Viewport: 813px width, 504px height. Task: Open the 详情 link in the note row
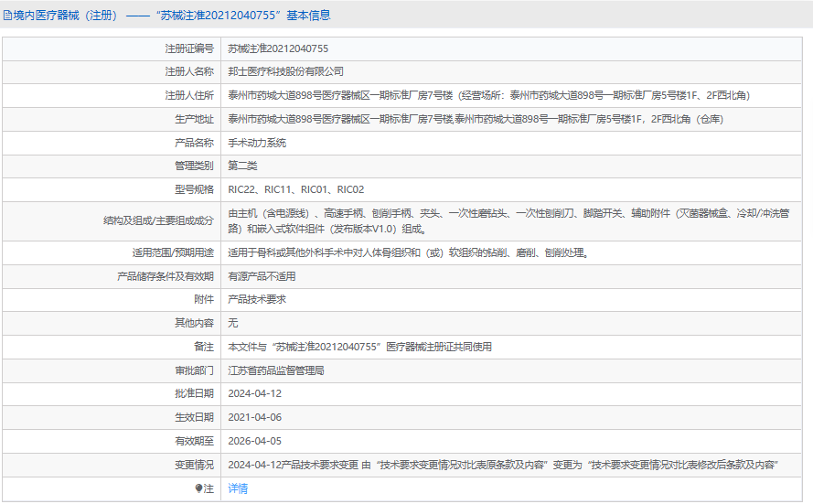(x=237, y=489)
